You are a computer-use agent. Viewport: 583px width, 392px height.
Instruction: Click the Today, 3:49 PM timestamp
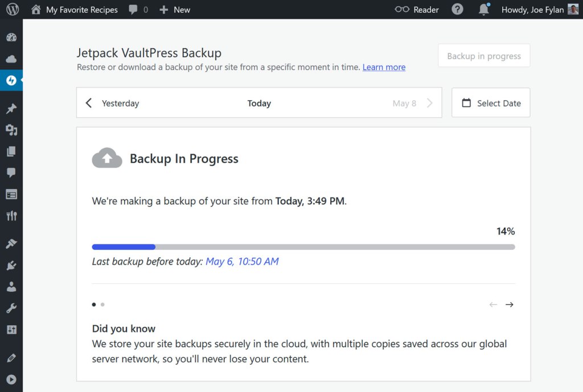[x=310, y=201]
